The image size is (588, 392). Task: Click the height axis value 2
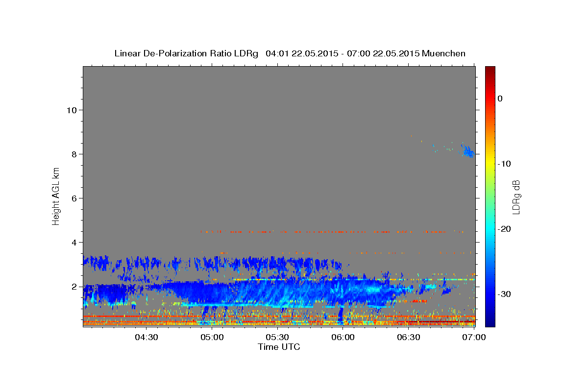click(73, 286)
